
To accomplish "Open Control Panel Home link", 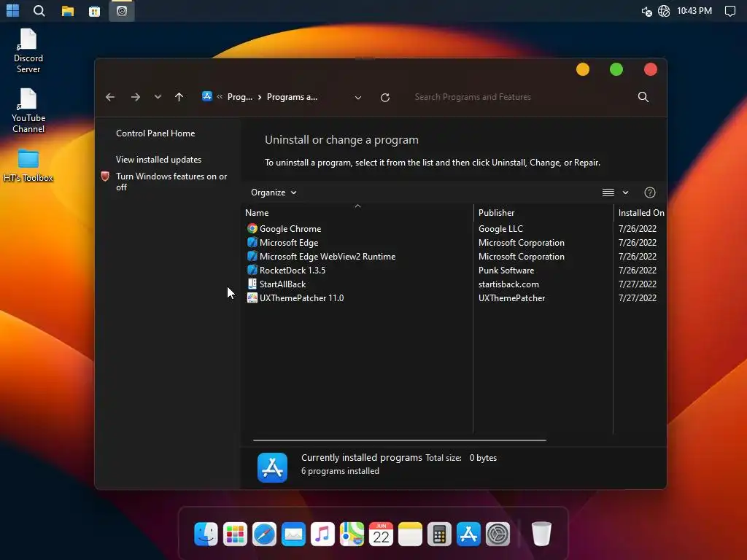I will point(155,133).
